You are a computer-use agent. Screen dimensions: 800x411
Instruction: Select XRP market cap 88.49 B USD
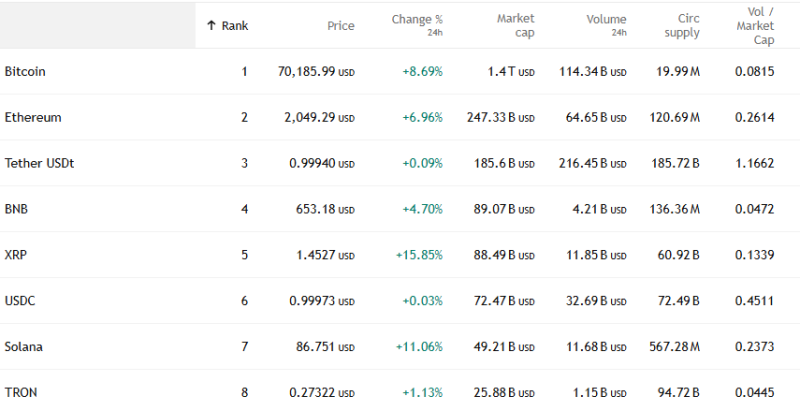click(504, 255)
